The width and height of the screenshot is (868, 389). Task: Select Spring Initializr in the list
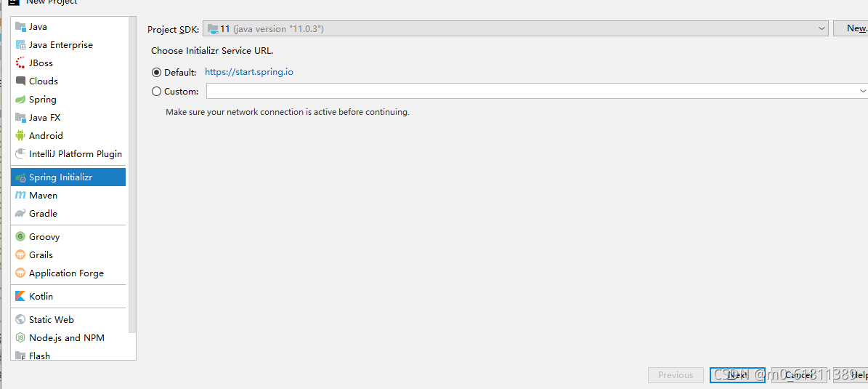coord(68,177)
